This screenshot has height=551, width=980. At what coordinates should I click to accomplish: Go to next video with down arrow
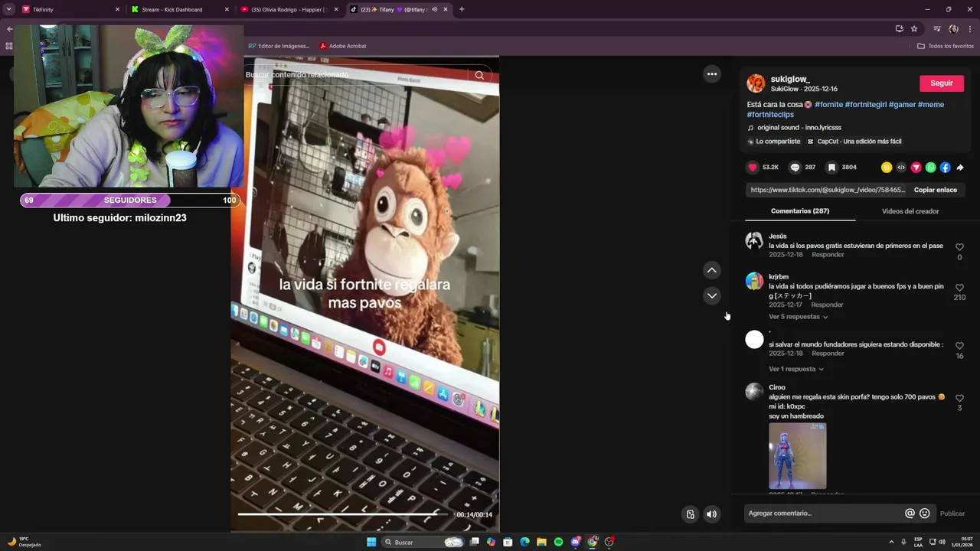pyautogui.click(x=712, y=295)
